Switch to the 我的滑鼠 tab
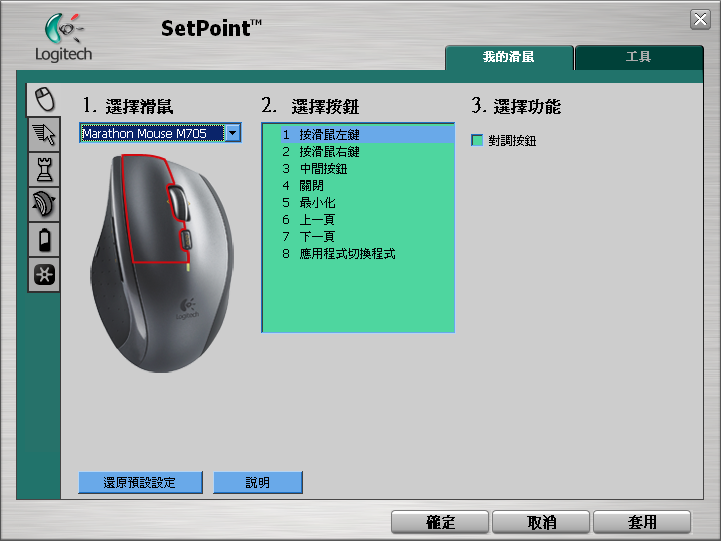Viewport: 721px width, 541px height. coord(509,57)
